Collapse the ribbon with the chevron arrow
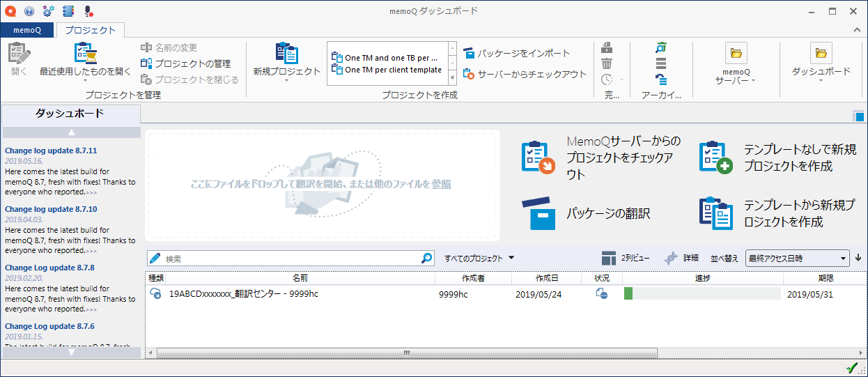868x377 pixels. pyautogui.click(x=857, y=30)
